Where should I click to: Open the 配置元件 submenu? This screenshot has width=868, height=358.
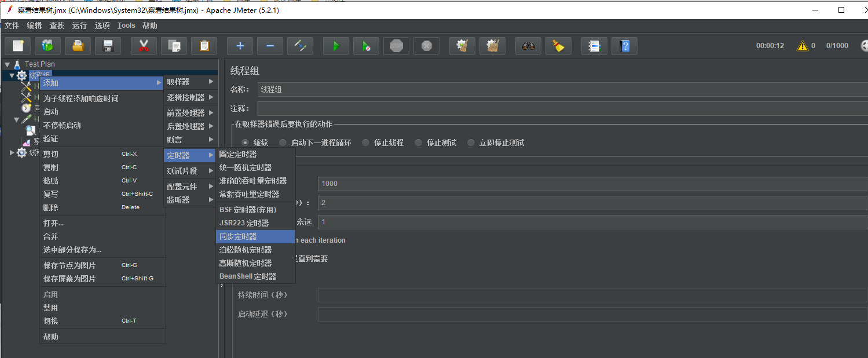(191, 187)
